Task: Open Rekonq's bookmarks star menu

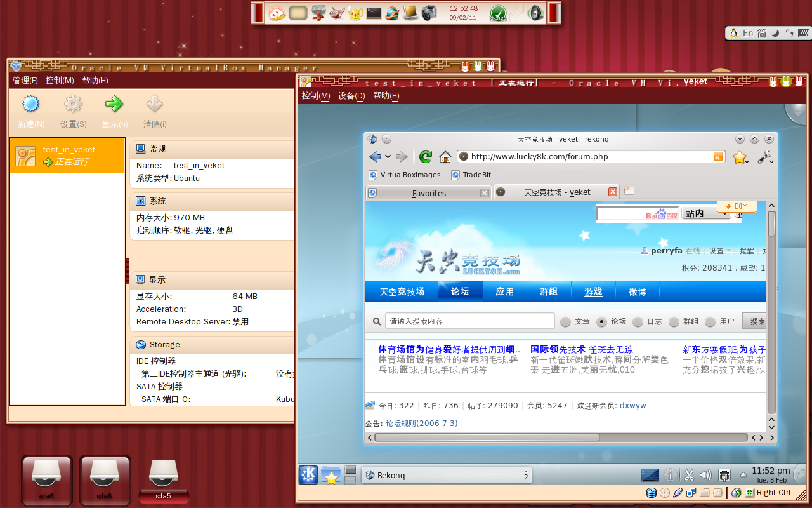Action: coord(740,157)
